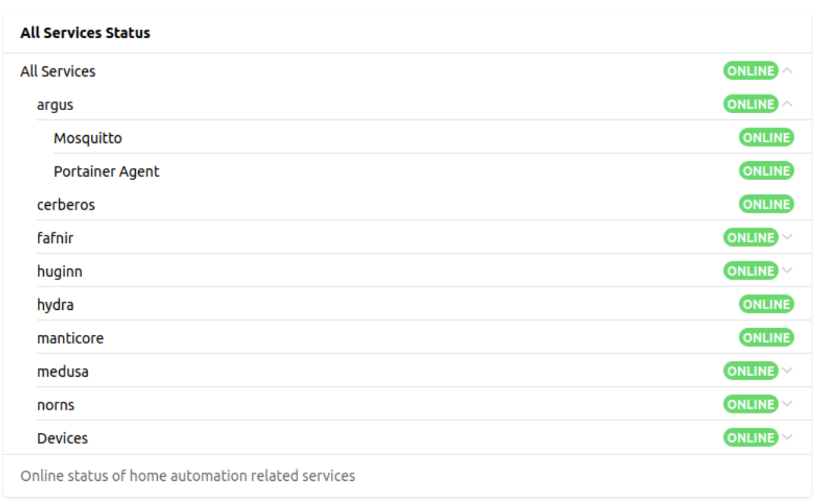Viewport: 820px width, 504px height.
Task: Select the Mosquitto service row label
Action: point(88,138)
